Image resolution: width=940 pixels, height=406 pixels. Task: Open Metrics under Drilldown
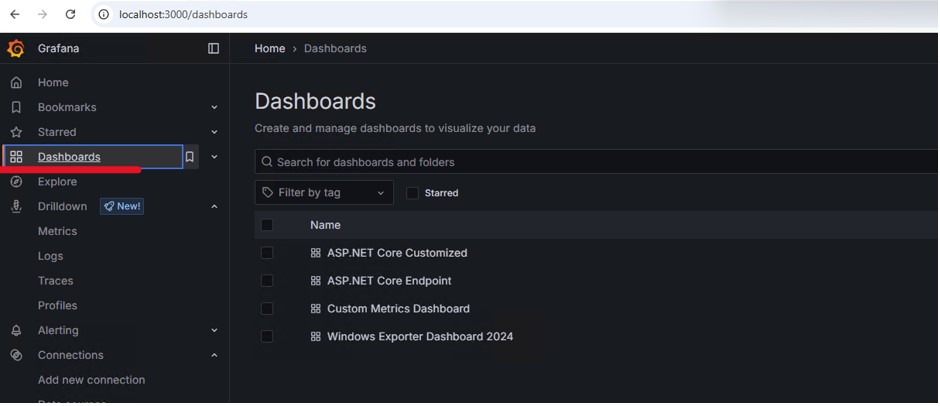pos(57,232)
